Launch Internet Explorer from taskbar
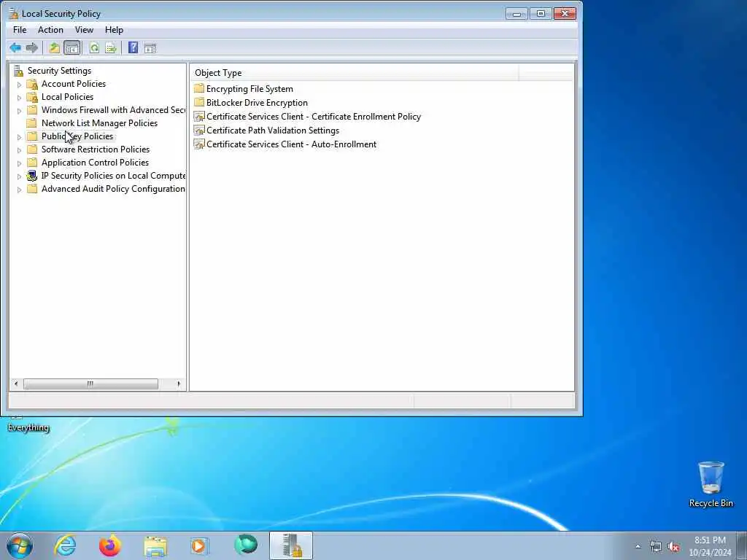The height and width of the screenshot is (560, 747). point(65,545)
